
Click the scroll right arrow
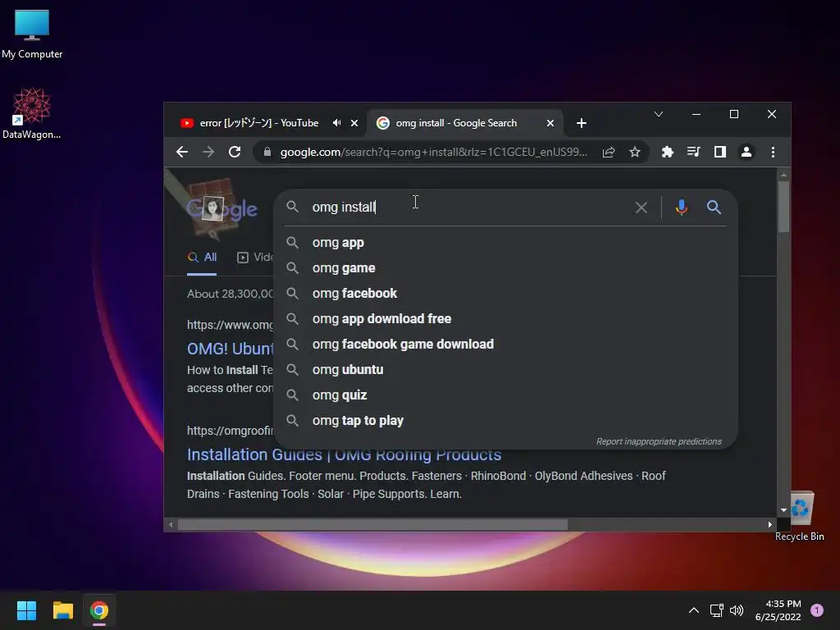coord(769,524)
